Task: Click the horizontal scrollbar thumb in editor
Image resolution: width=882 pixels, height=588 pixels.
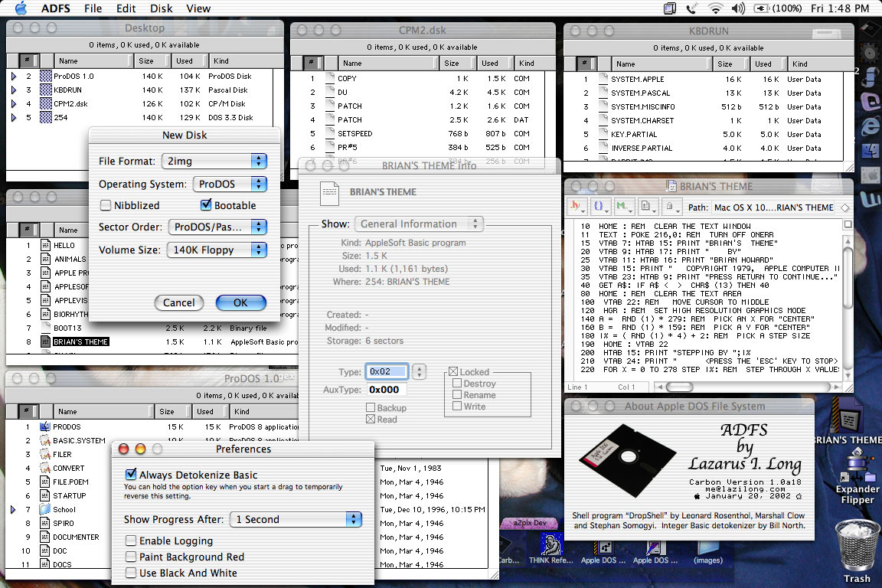Action: click(679, 387)
